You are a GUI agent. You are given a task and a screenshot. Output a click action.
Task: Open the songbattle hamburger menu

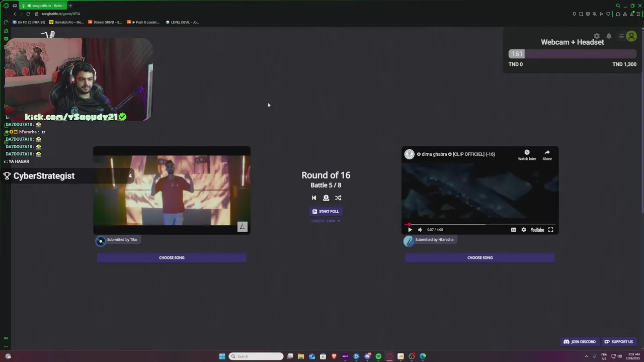621,36
